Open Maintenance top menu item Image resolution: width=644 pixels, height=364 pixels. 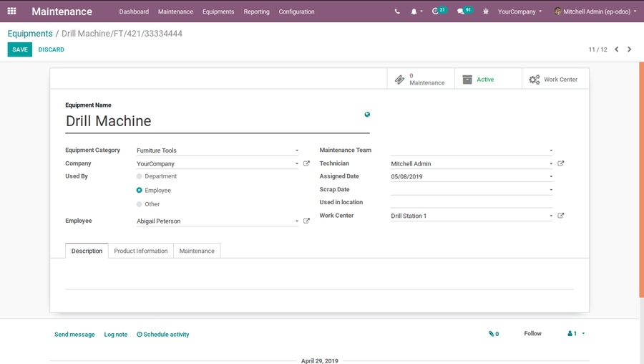coord(175,11)
